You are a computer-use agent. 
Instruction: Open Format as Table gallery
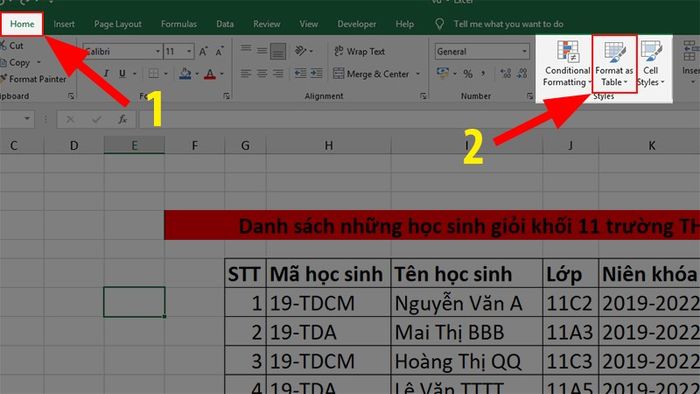pos(614,64)
